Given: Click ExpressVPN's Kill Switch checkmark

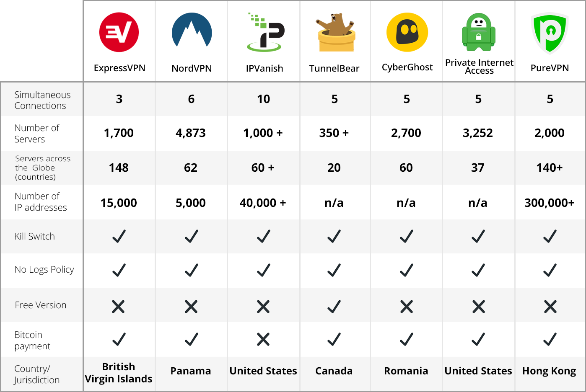Looking at the screenshot, I should pos(119,236).
